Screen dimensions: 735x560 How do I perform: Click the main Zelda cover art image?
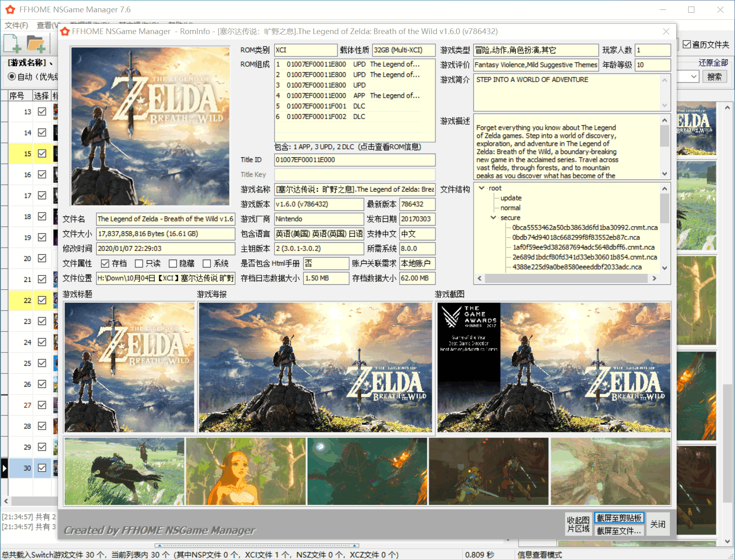pos(150,126)
